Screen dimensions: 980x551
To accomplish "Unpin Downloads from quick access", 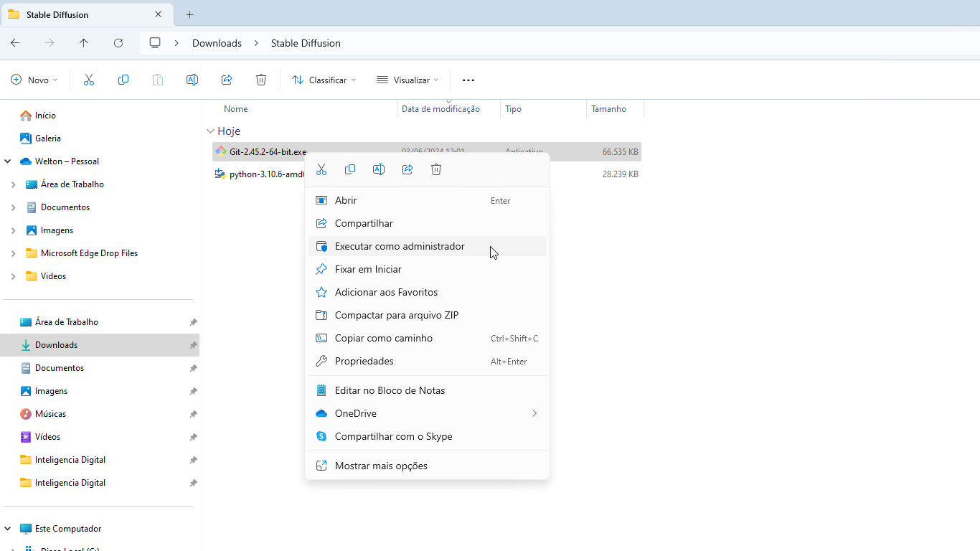I will point(193,345).
